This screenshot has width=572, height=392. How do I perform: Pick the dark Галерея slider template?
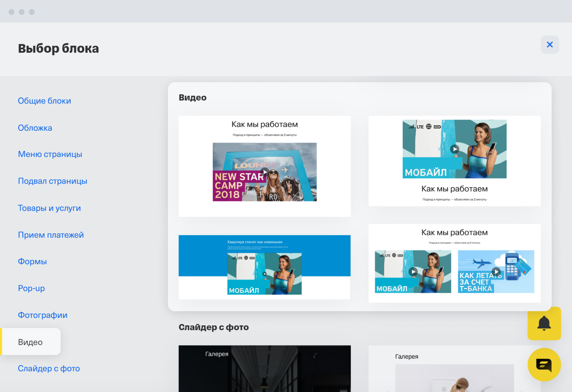265,369
